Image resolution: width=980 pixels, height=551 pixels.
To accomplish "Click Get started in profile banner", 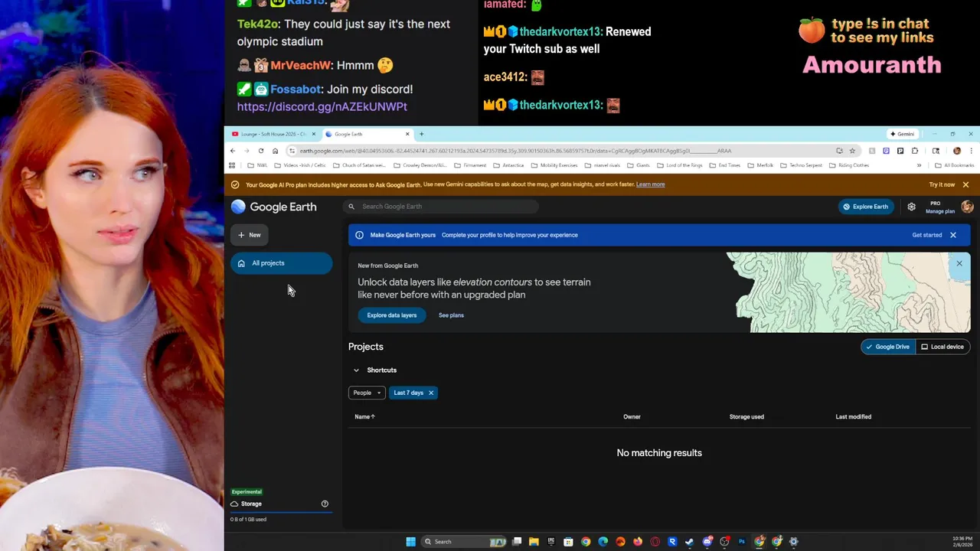I will 927,235.
